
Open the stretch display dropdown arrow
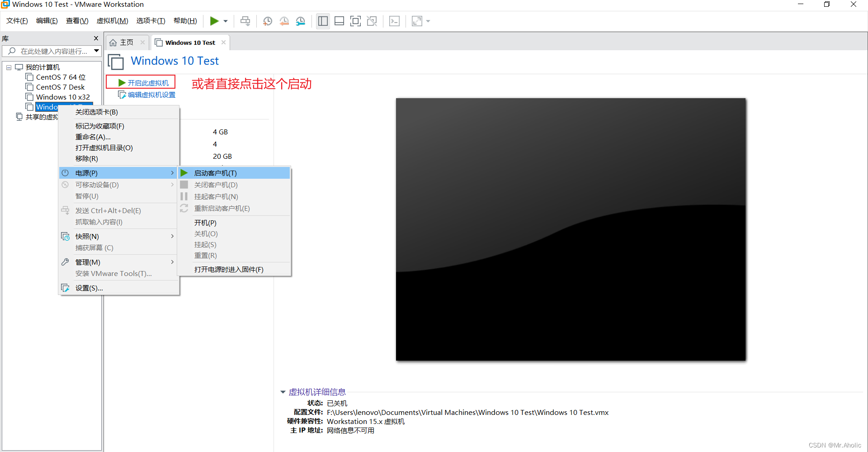[x=428, y=21]
